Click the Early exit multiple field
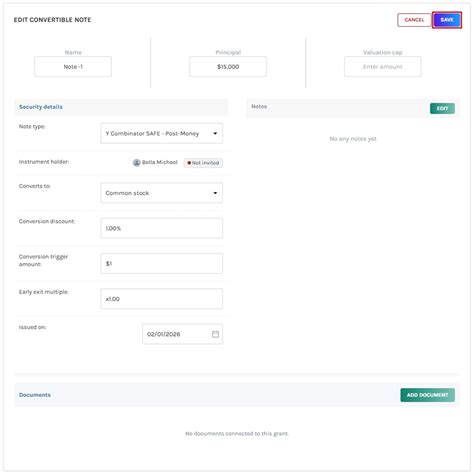The height and width of the screenshot is (474, 474). [x=162, y=299]
